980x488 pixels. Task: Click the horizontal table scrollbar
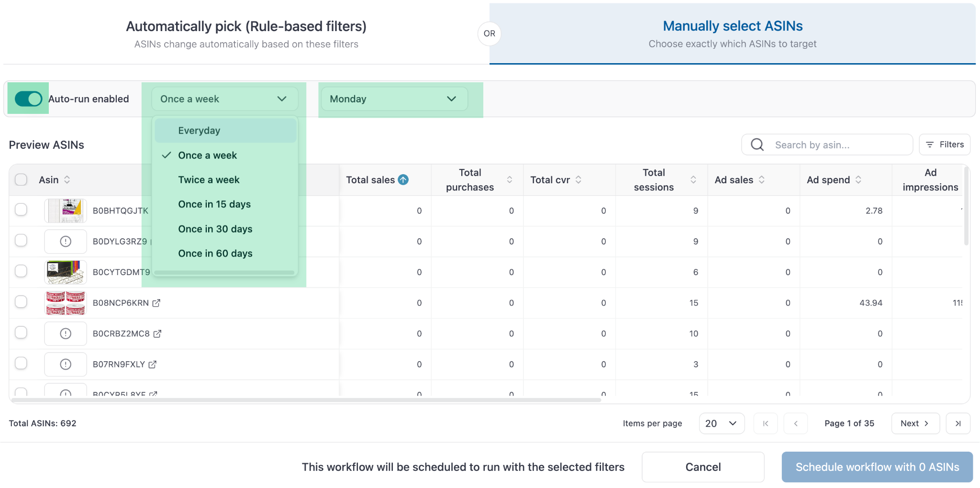[306, 400]
